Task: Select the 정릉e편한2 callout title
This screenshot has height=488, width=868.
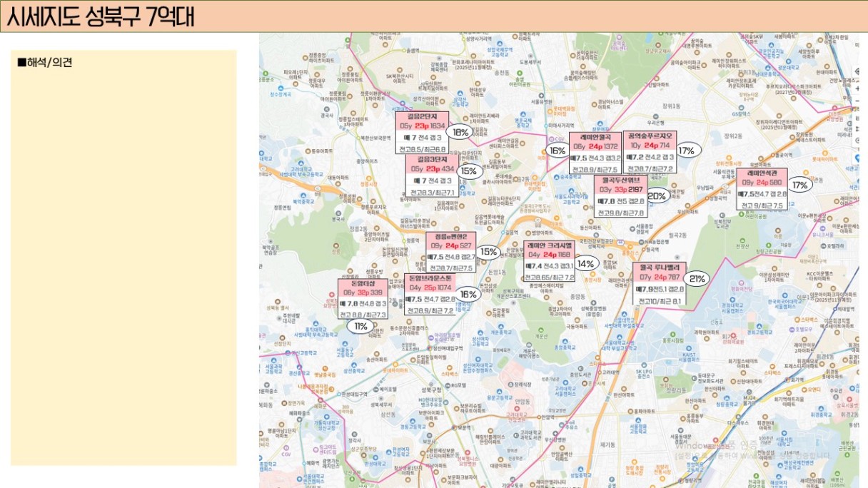Action: coord(451,237)
